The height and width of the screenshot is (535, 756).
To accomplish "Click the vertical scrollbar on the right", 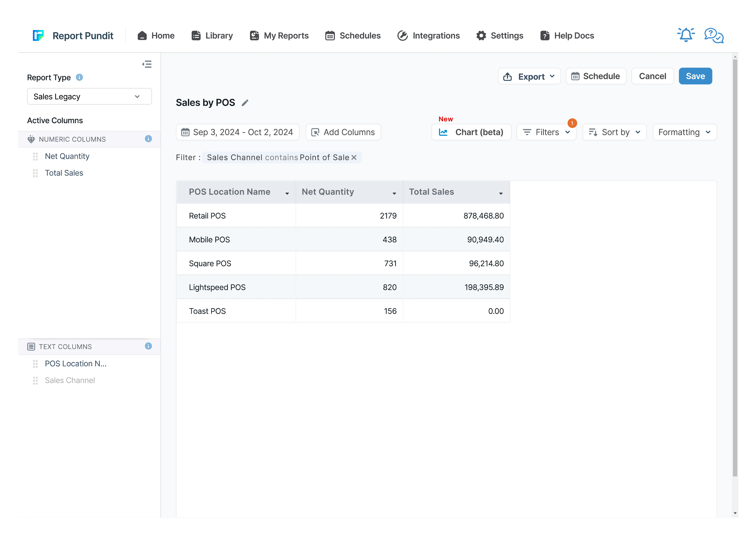I will point(735,264).
